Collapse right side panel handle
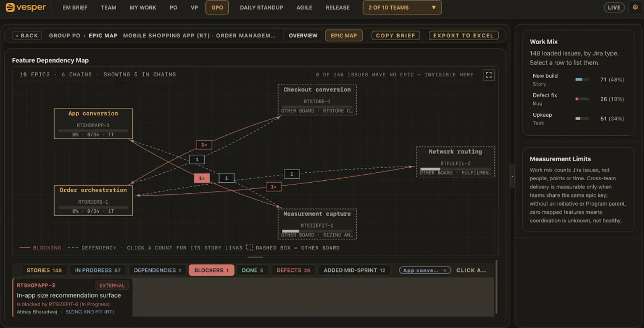The height and width of the screenshot is (328, 644). (512, 176)
